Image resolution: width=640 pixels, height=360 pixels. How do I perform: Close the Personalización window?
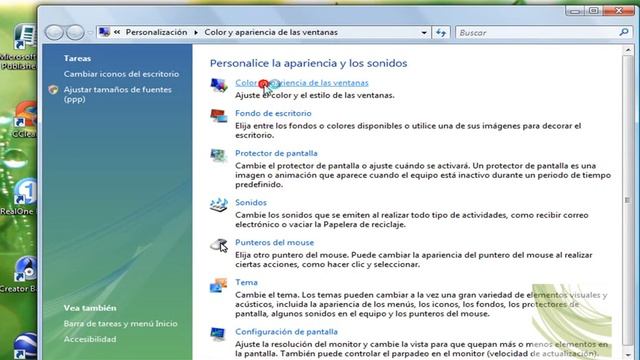(619, 11)
